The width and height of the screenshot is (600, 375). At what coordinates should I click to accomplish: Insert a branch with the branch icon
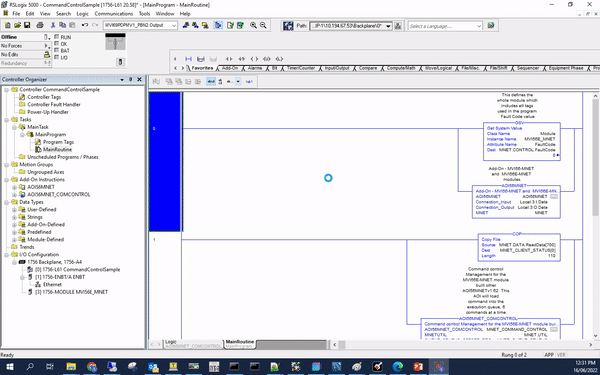click(201, 59)
